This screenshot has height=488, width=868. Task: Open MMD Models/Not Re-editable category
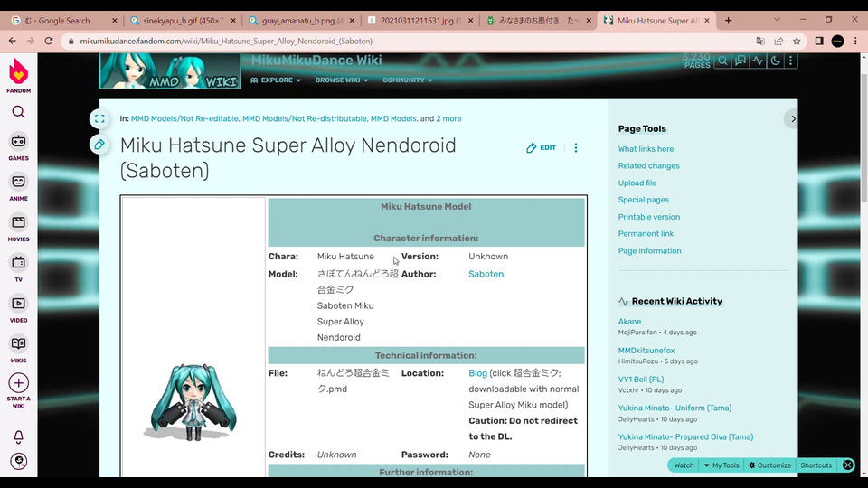(x=184, y=118)
